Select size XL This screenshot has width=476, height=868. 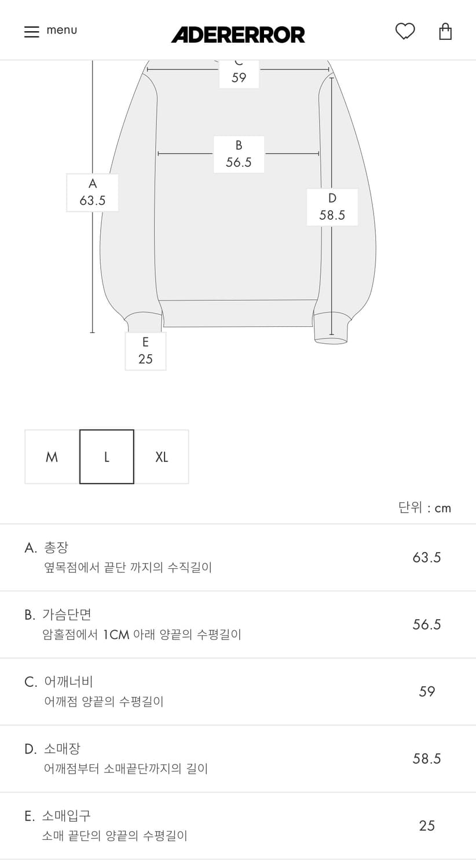click(162, 457)
